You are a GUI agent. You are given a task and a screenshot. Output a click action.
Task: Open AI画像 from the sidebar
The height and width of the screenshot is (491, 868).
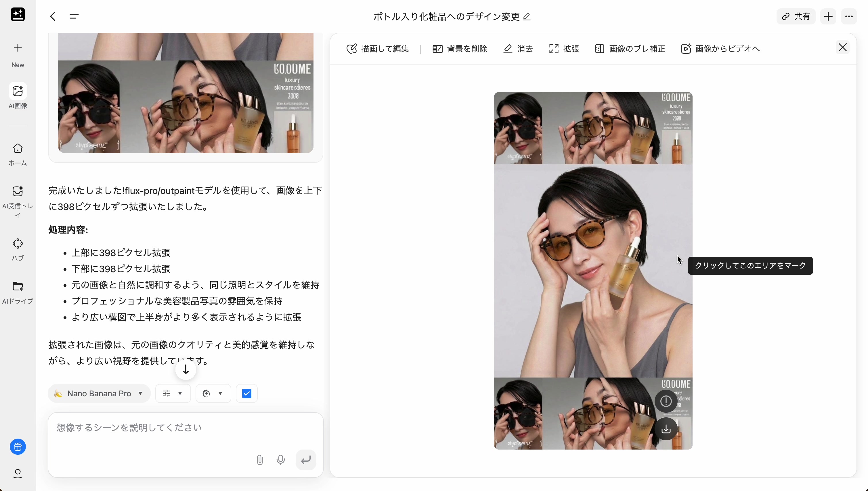click(18, 96)
